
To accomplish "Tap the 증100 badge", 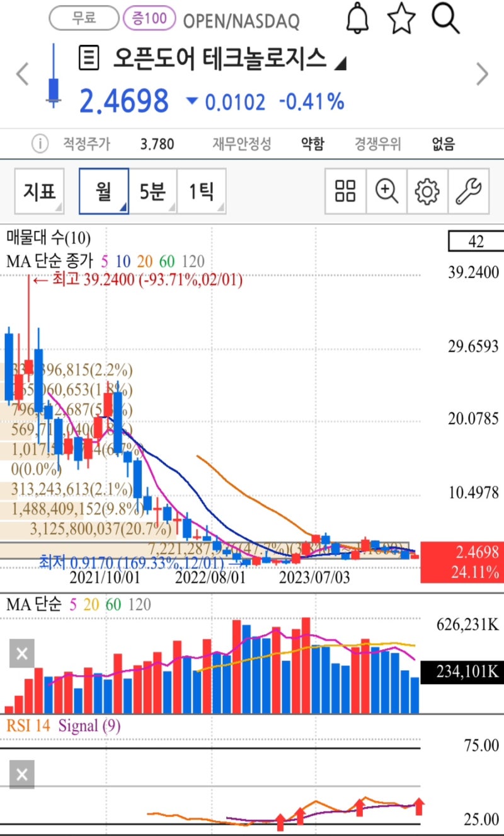I will point(149,18).
